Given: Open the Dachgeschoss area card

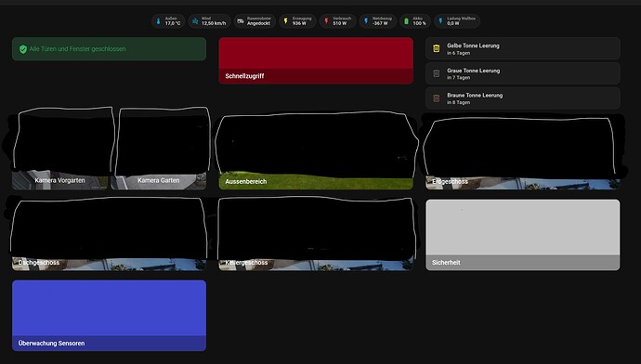Looking at the screenshot, I should pos(109,235).
